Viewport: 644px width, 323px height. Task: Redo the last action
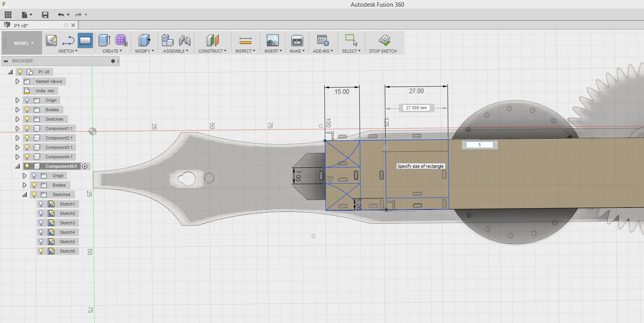79,15
